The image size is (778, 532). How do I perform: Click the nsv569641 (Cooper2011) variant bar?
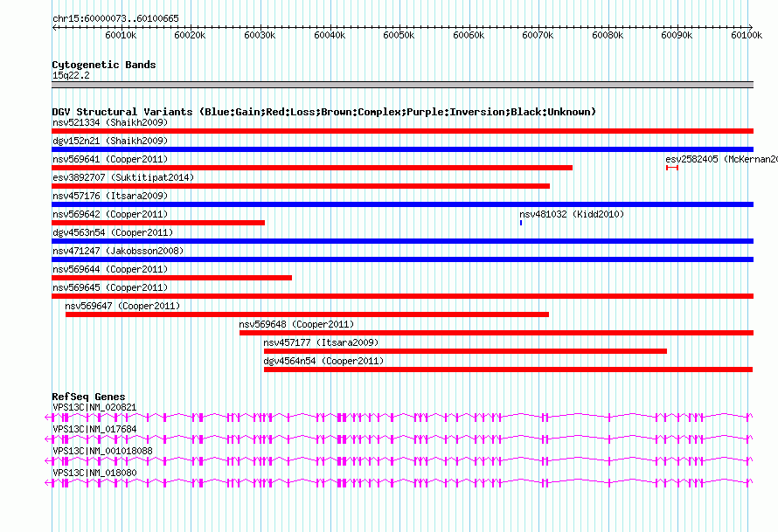(312, 168)
